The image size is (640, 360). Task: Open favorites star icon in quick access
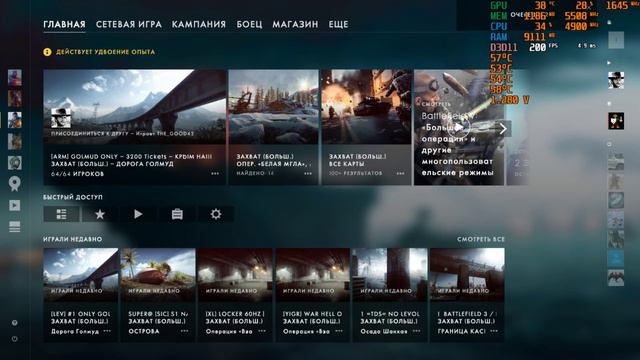pos(100,214)
